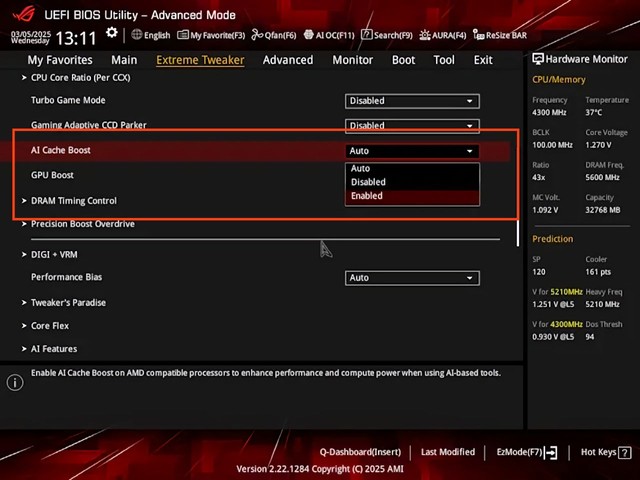Open My Favorite(F3) shortcut
640x480 pixels.
point(211,36)
